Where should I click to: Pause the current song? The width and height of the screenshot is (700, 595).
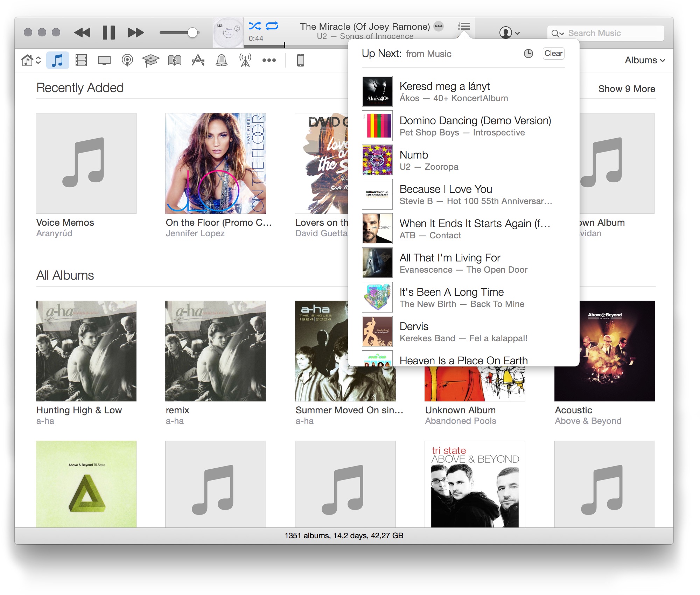(109, 33)
